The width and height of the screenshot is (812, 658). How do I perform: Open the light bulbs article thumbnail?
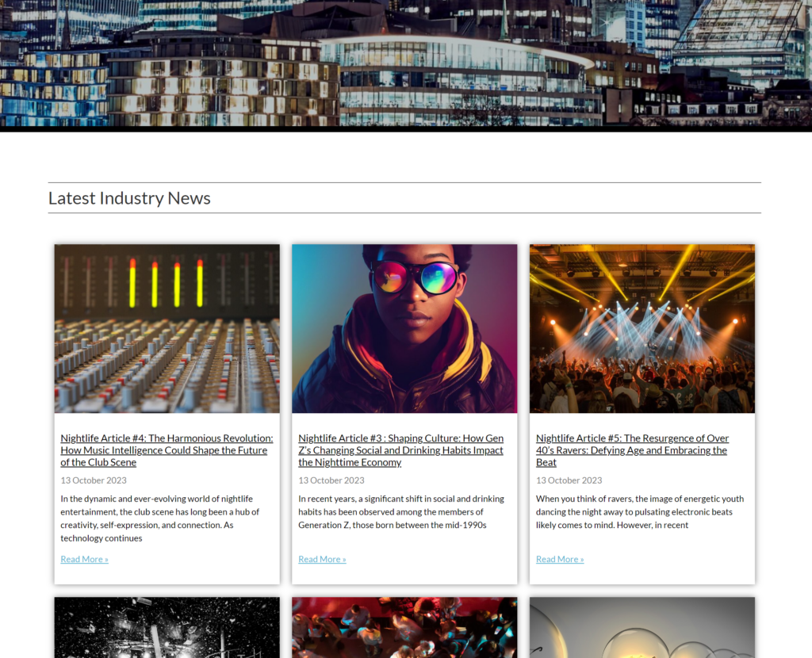pyautogui.click(x=642, y=627)
